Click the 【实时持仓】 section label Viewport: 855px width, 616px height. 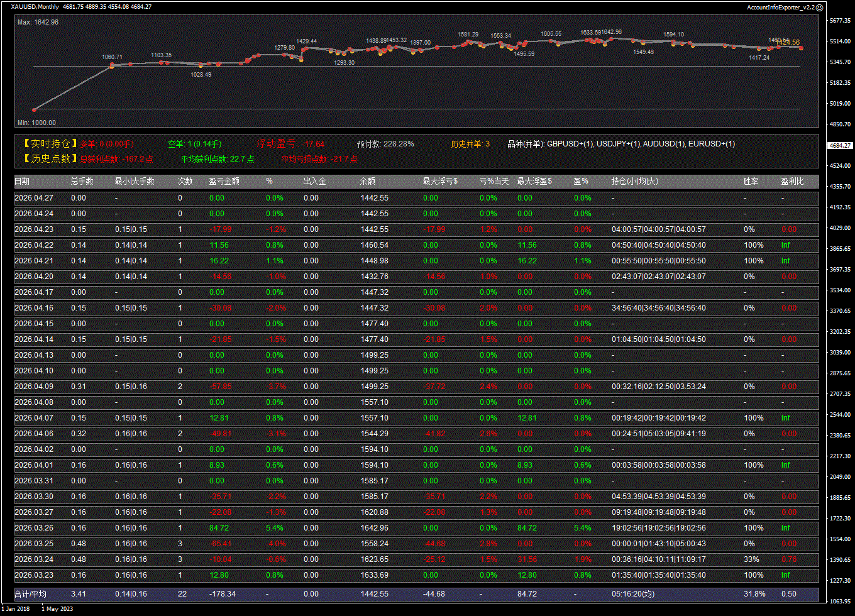(x=50, y=144)
